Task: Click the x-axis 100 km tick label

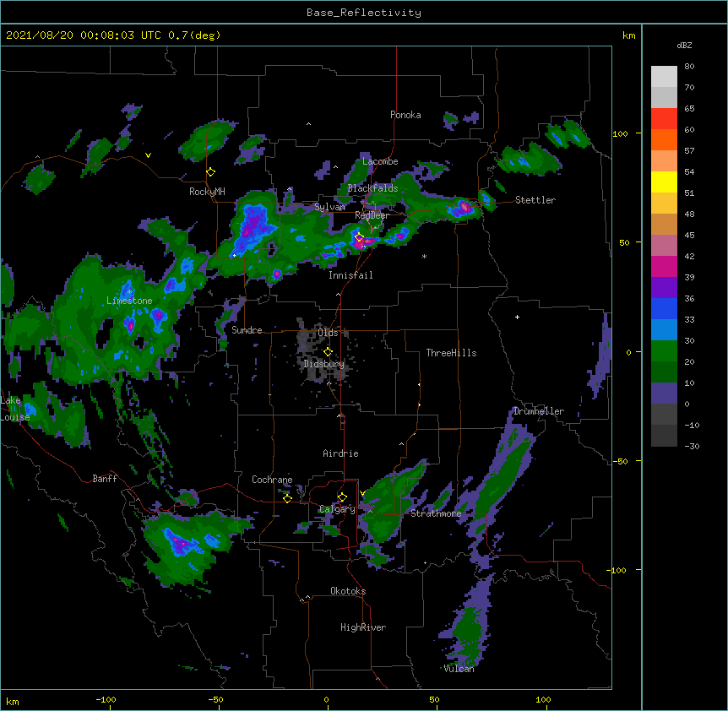Action: [543, 699]
